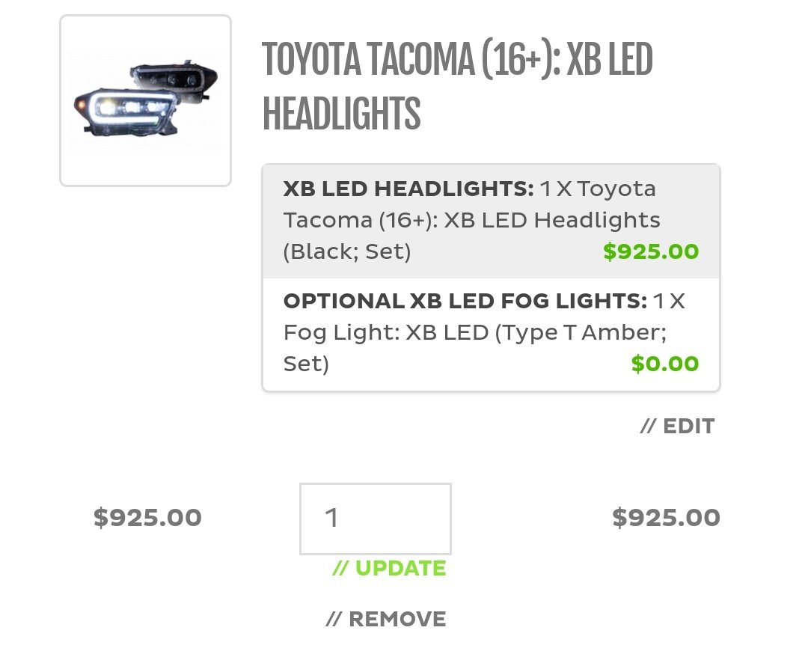Image resolution: width=808 pixels, height=672 pixels.
Task: Open the Tacoma headlights product thumbnail
Action: (x=145, y=100)
